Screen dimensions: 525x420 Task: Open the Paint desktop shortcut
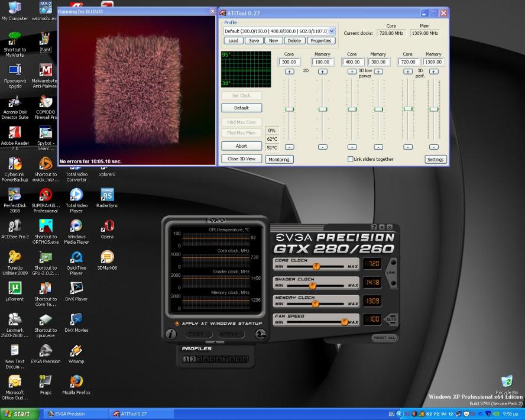[x=46, y=42]
